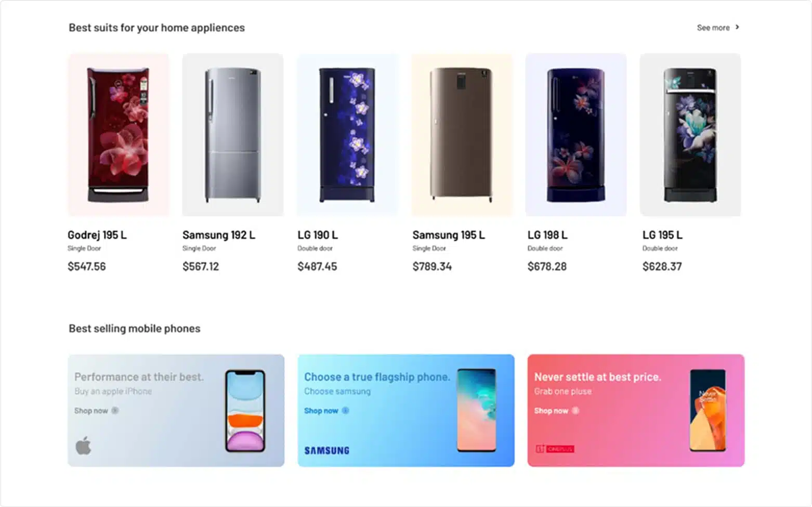This screenshot has height=507, width=812.
Task: Select the LG 195 L black refrigerator
Action: (x=690, y=134)
